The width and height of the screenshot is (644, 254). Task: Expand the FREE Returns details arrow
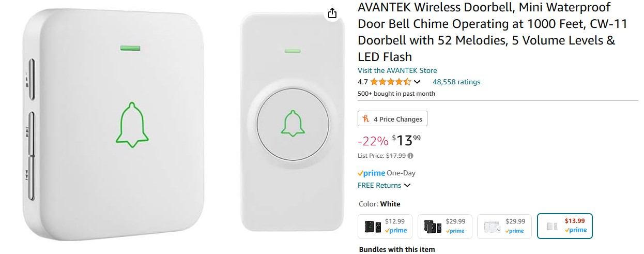[407, 185]
